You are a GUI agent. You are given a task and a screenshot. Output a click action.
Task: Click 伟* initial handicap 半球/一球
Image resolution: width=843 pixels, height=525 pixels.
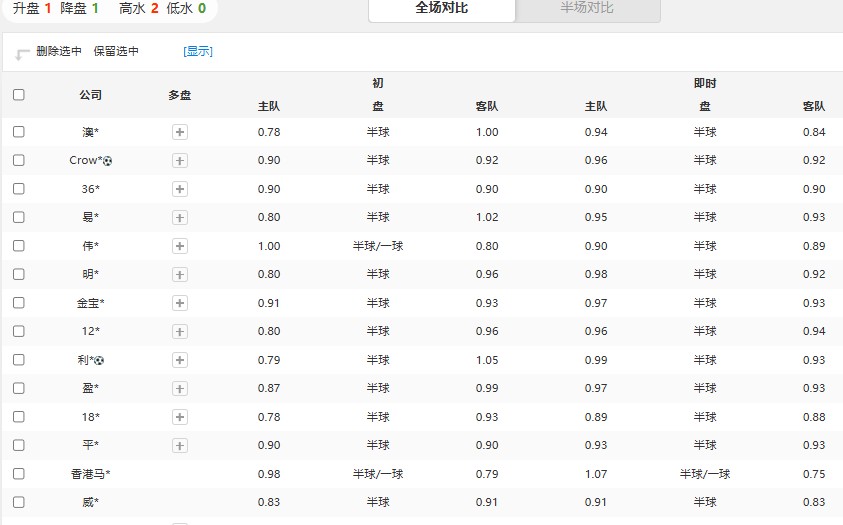tap(378, 246)
